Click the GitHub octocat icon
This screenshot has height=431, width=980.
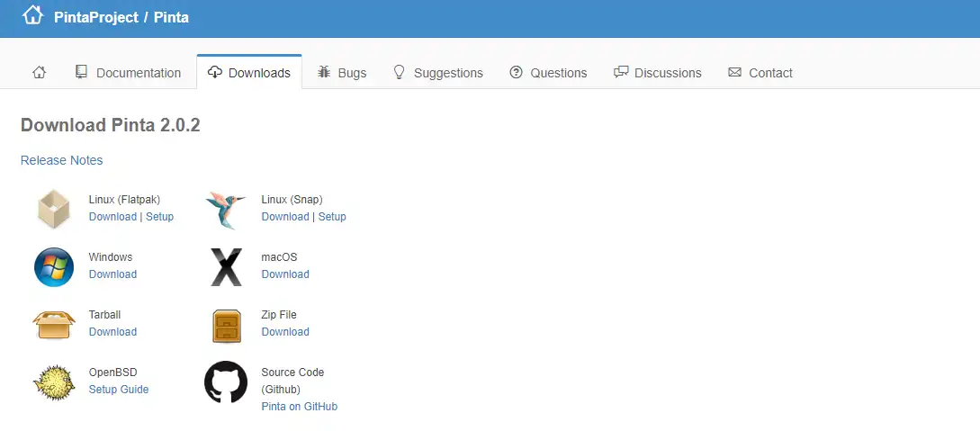[x=226, y=382]
